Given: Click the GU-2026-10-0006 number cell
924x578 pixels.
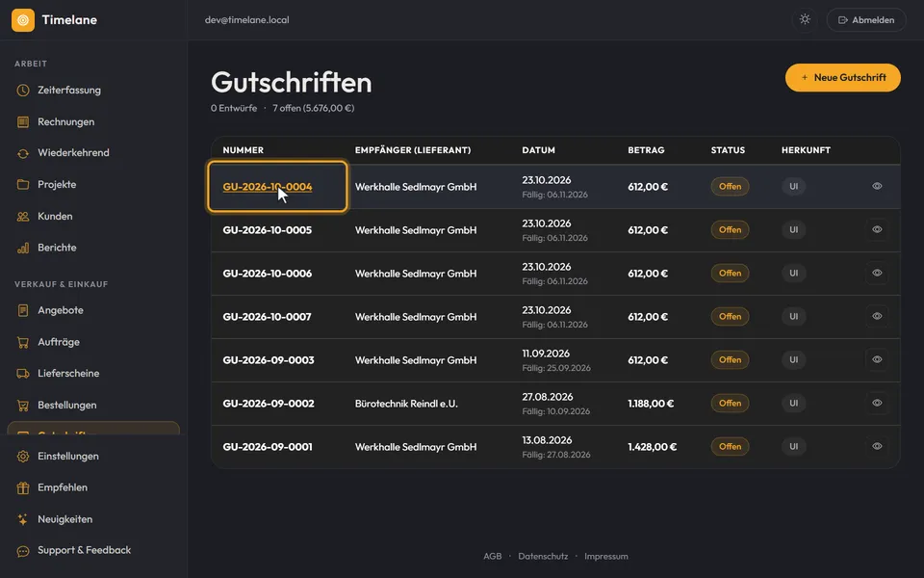Looking at the screenshot, I should [268, 274].
